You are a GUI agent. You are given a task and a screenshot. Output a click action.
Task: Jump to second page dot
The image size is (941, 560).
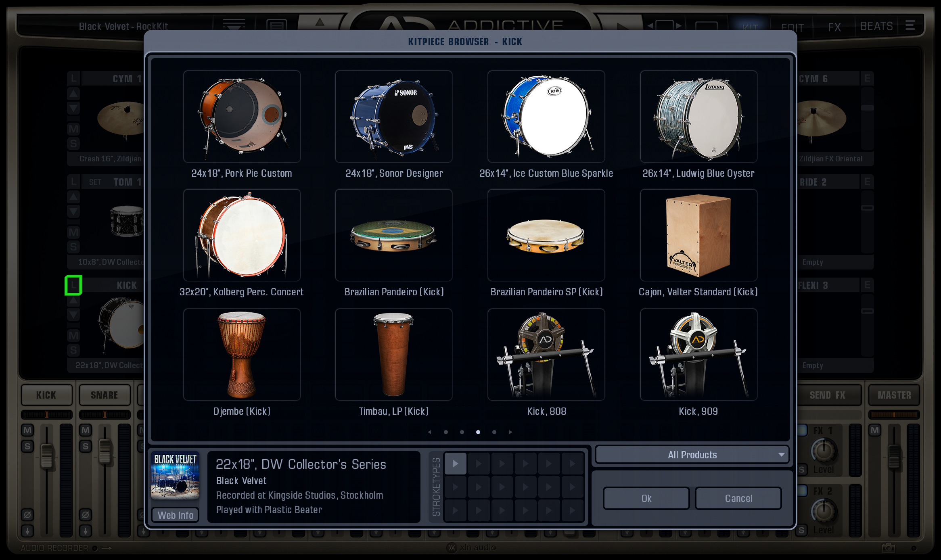(x=462, y=432)
